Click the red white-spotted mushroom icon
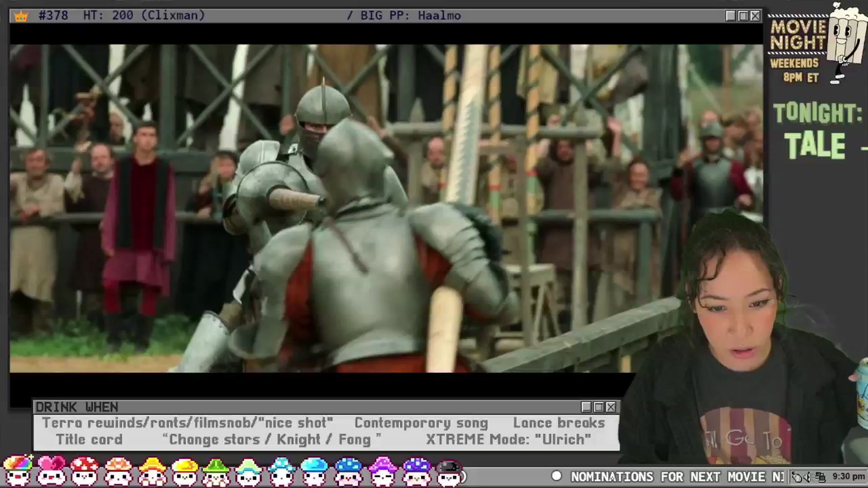This screenshot has height=488, width=868. [x=85, y=470]
